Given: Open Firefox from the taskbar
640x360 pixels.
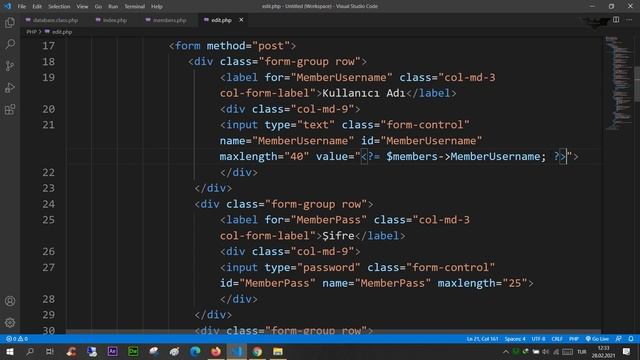Looking at the screenshot, I should [216, 351].
